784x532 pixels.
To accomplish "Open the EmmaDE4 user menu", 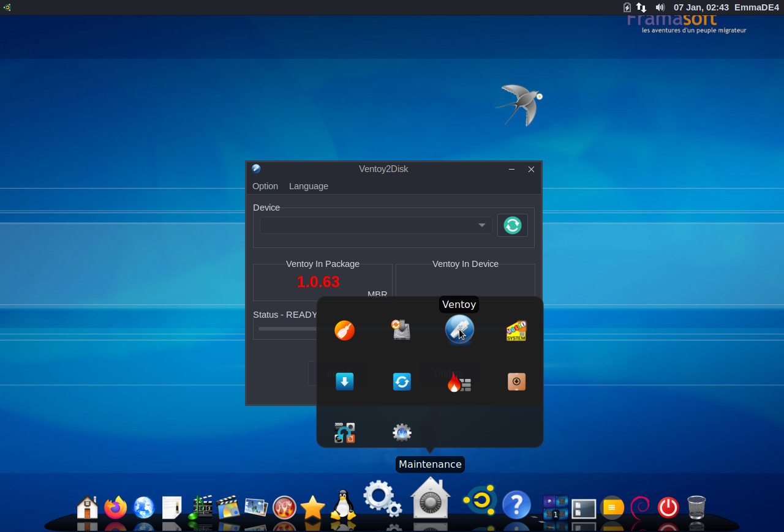I will [x=756, y=7].
